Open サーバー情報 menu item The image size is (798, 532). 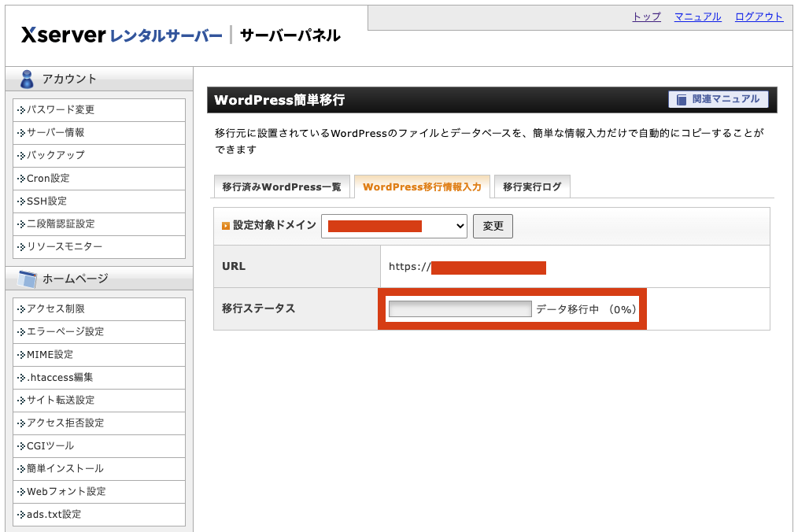point(99,133)
